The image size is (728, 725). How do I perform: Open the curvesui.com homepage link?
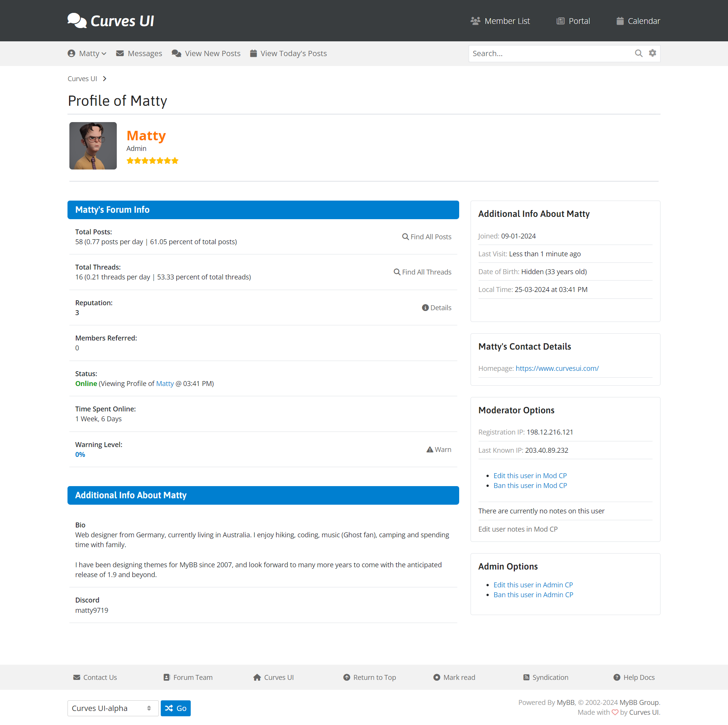[x=557, y=369]
